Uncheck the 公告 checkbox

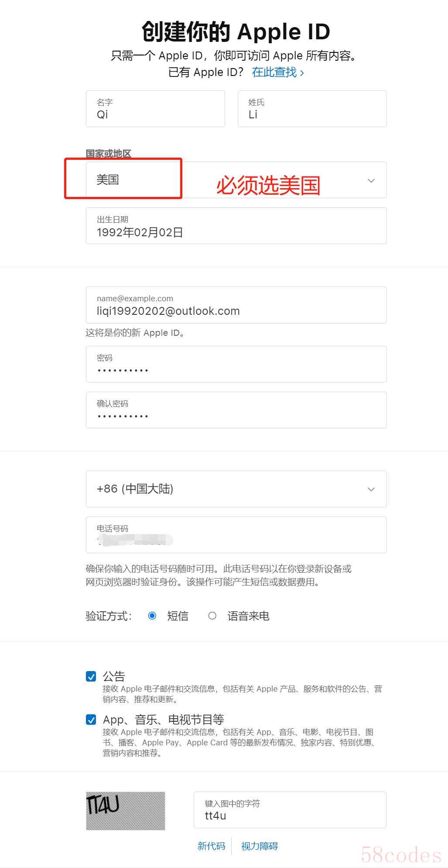91,676
